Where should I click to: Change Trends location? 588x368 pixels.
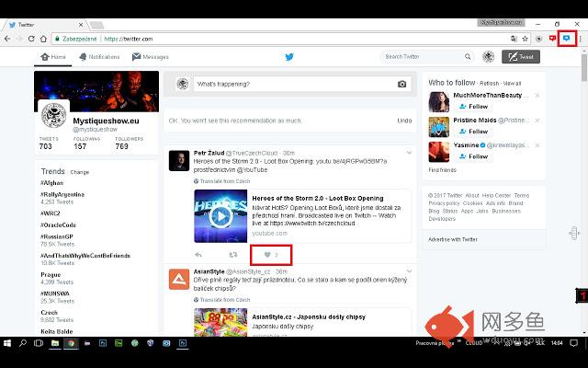(x=80, y=172)
